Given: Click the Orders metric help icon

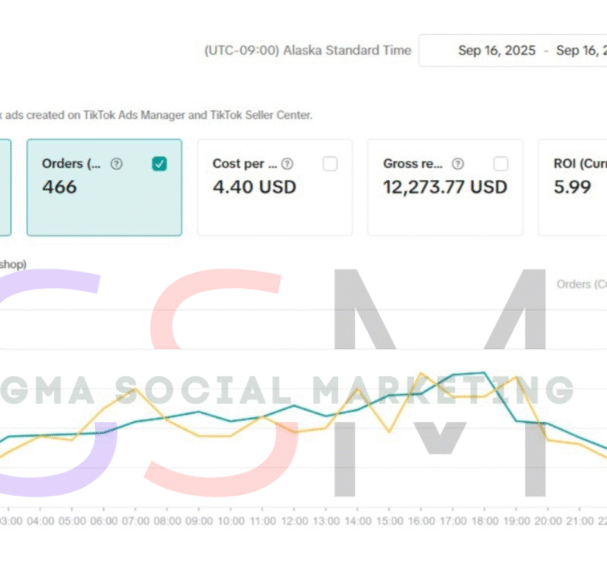Looking at the screenshot, I should click(117, 164).
